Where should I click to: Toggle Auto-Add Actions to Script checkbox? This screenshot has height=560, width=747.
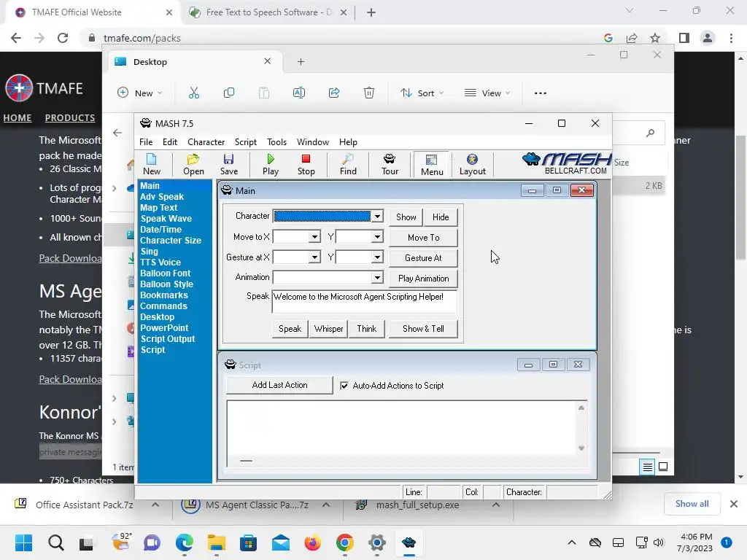tap(344, 386)
